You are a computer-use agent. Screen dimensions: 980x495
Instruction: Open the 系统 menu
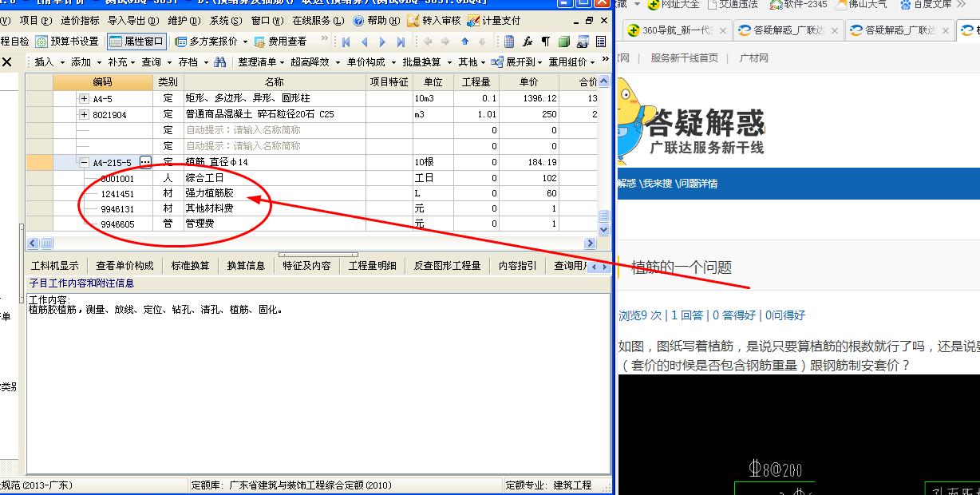click(x=225, y=21)
